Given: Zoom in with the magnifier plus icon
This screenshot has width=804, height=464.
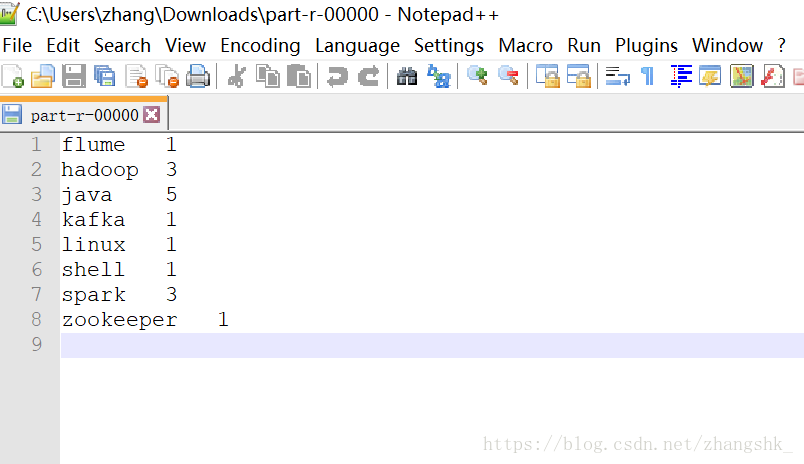Looking at the screenshot, I should [477, 76].
